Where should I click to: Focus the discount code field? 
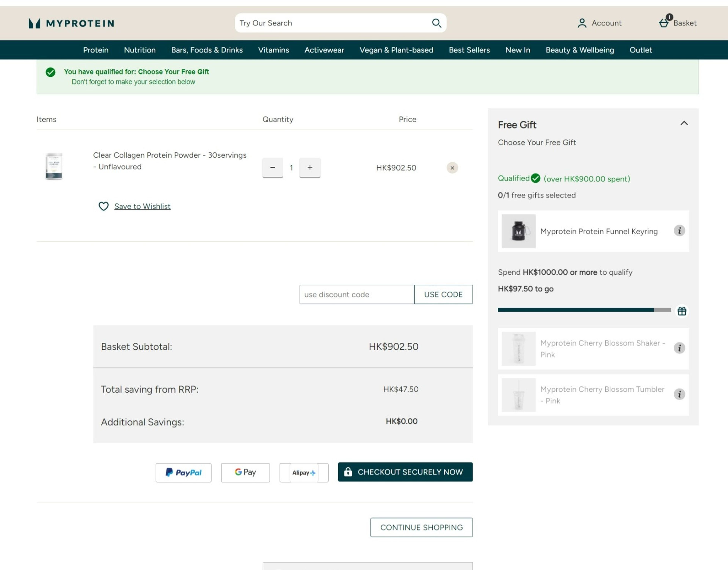pos(357,294)
